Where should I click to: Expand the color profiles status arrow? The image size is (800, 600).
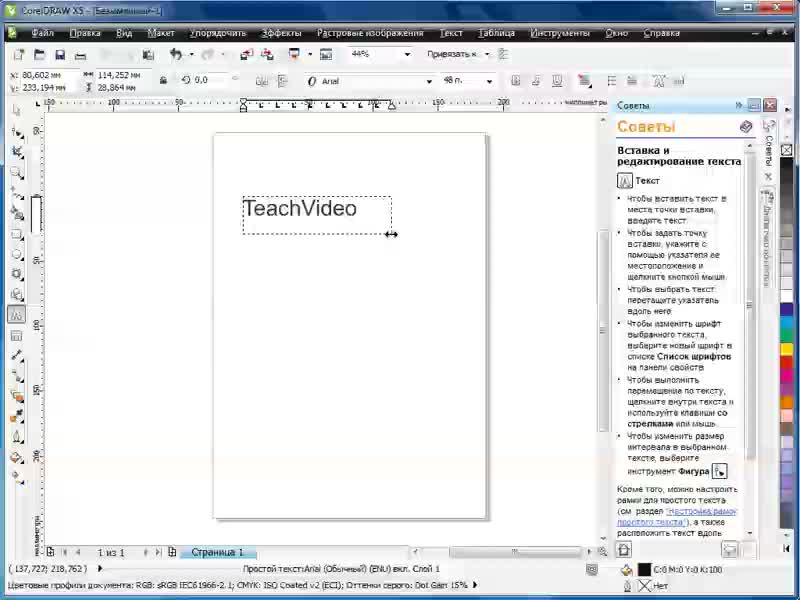476,585
